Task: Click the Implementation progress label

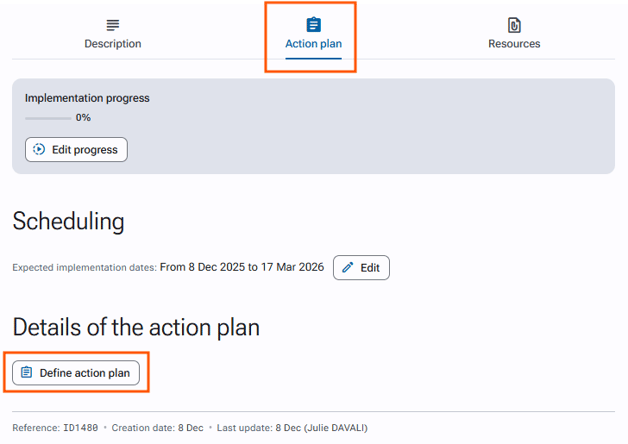Action: [x=87, y=98]
